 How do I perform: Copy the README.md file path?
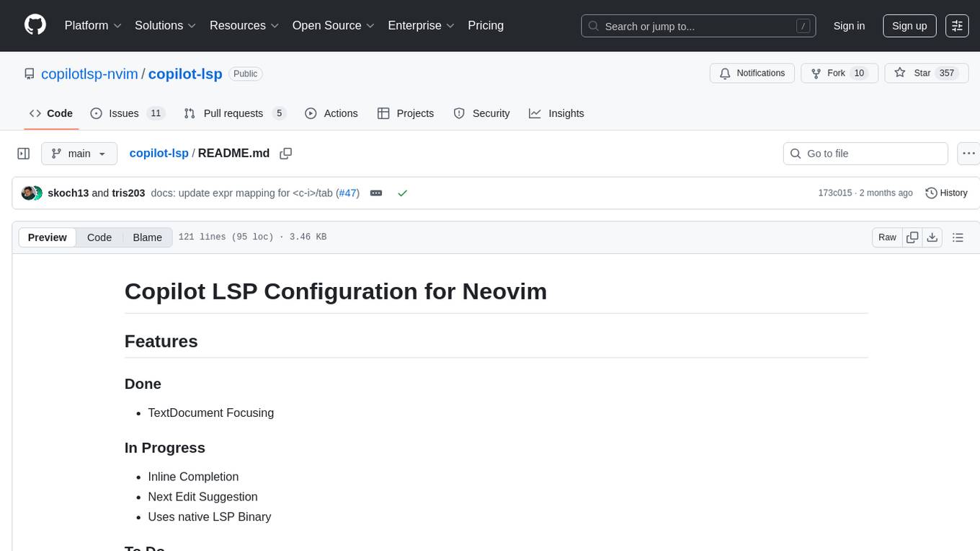click(286, 154)
